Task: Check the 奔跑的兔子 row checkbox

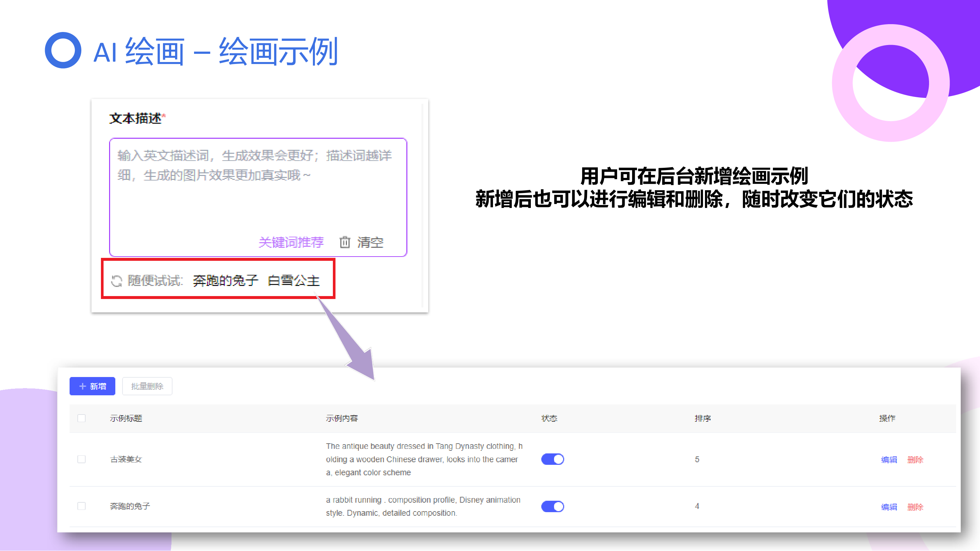Action: (x=81, y=506)
